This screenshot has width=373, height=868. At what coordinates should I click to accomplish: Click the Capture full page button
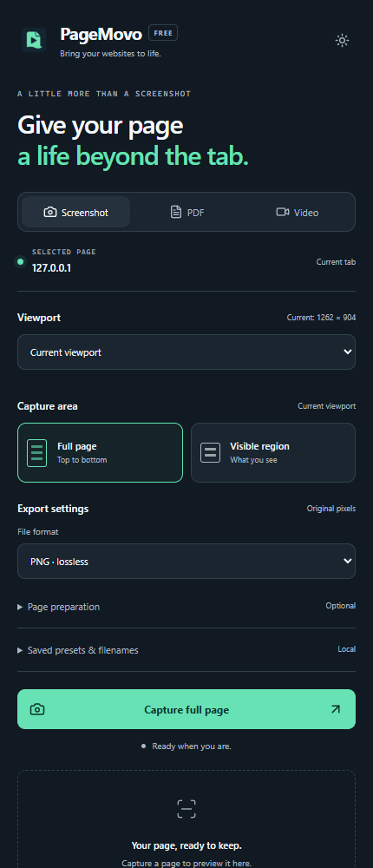(x=186, y=709)
